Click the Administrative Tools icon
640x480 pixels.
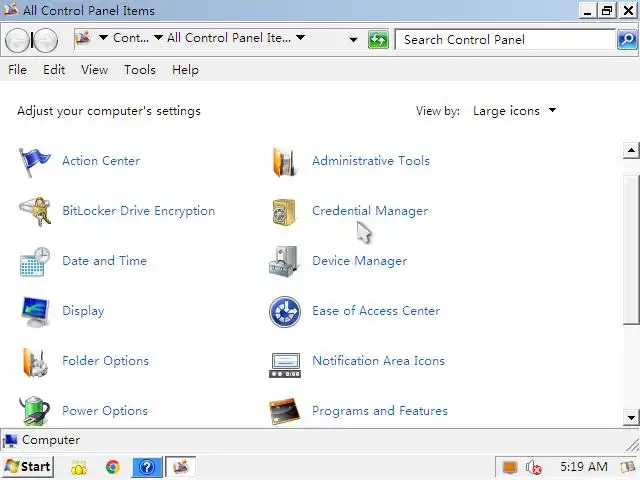(284, 162)
